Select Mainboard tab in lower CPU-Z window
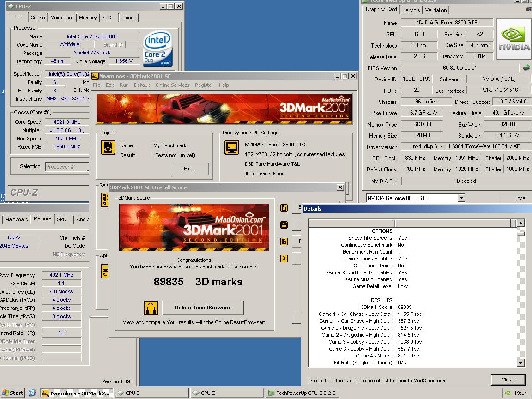Image resolution: width=532 pixels, height=399 pixels. point(17,219)
